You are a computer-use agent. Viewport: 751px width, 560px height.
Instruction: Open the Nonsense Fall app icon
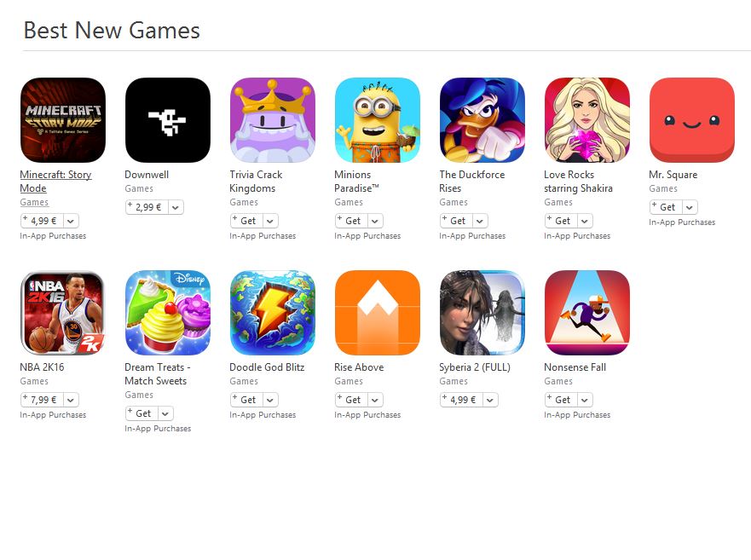587,312
